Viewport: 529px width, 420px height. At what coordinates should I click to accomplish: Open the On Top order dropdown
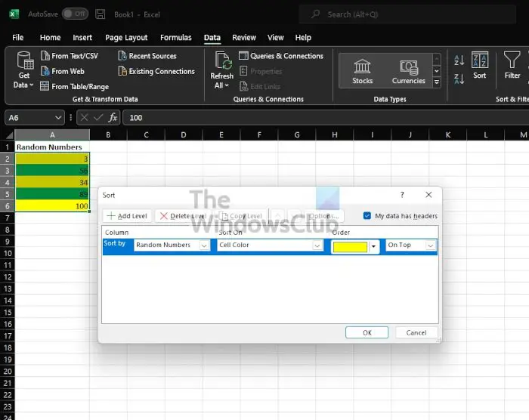pos(431,246)
